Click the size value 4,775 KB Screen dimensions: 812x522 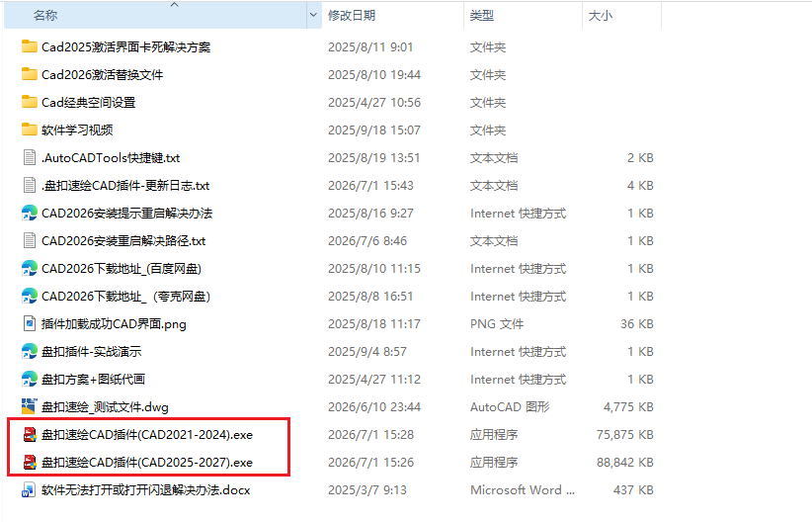coord(628,407)
